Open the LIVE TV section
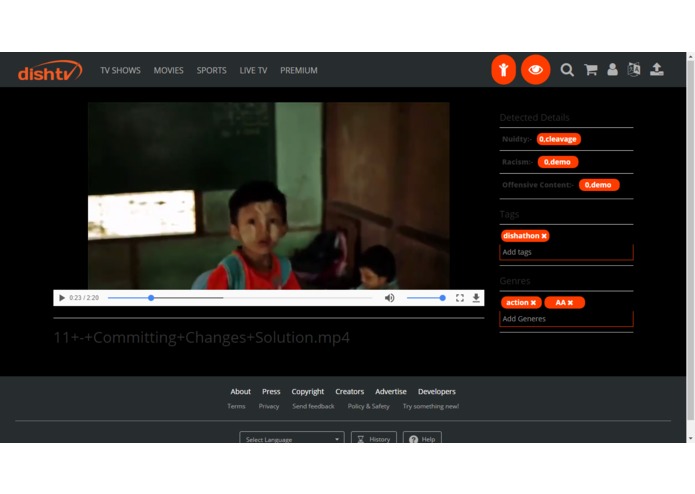This screenshot has height=494, width=695. click(253, 70)
